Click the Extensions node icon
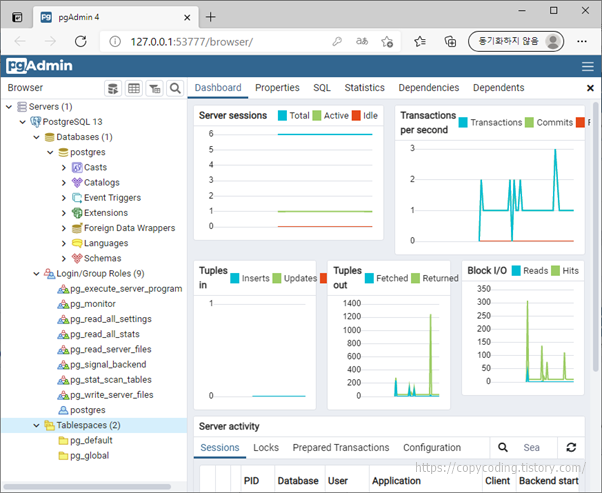Image resolution: width=602 pixels, height=493 pixels. (x=77, y=213)
